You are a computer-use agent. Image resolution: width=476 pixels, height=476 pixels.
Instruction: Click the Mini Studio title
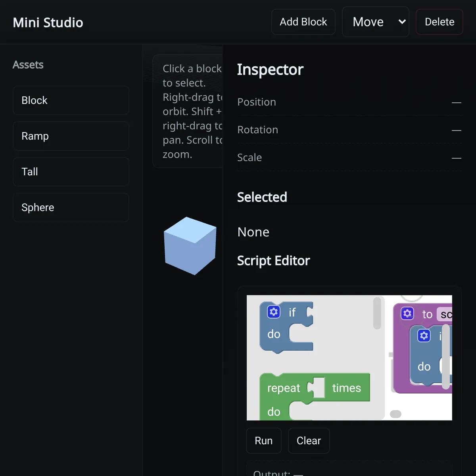click(48, 23)
